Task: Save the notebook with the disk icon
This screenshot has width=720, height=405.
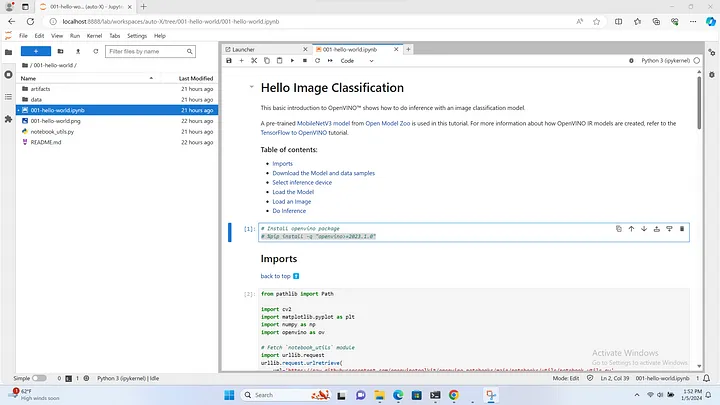Action: [x=229, y=60]
